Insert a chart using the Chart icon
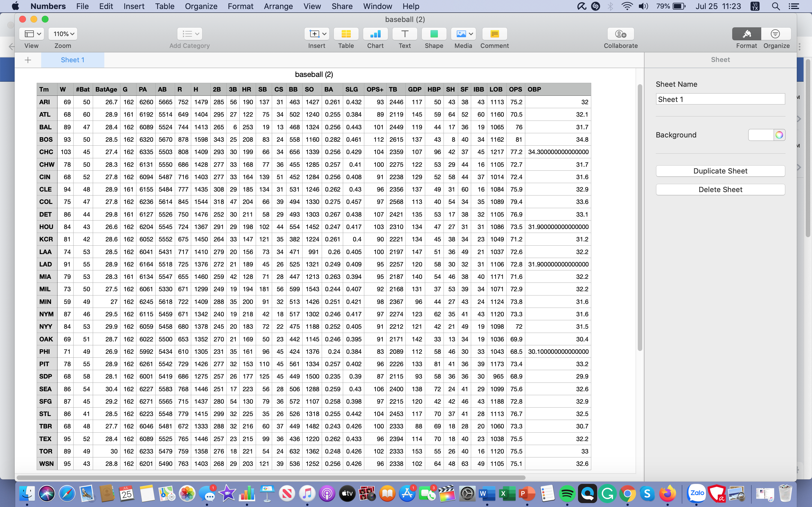Image resolution: width=812 pixels, height=507 pixels. [375, 34]
